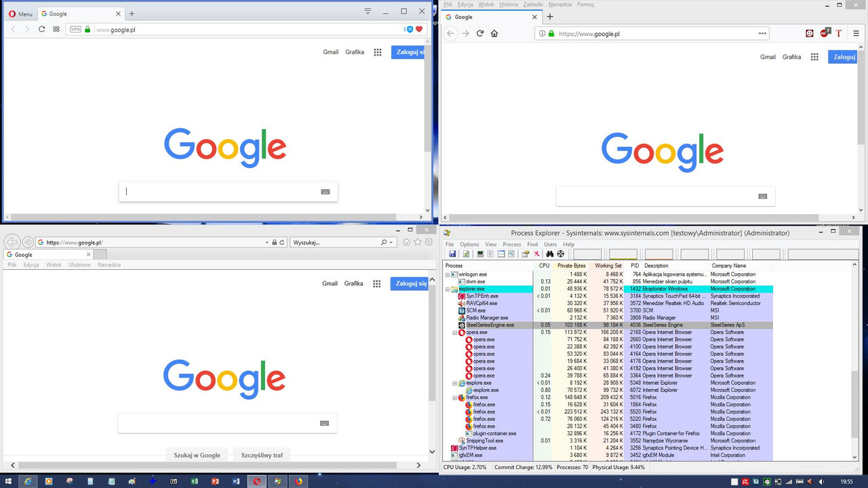Open Google apps grid in Firefox window
This screenshot has width=868, height=488.
[x=814, y=57]
